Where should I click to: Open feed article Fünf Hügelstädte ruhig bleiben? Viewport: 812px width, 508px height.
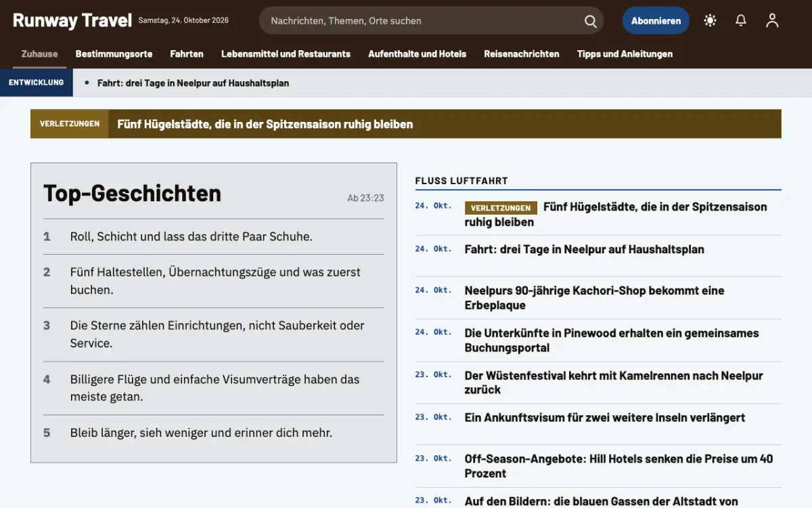(x=616, y=214)
